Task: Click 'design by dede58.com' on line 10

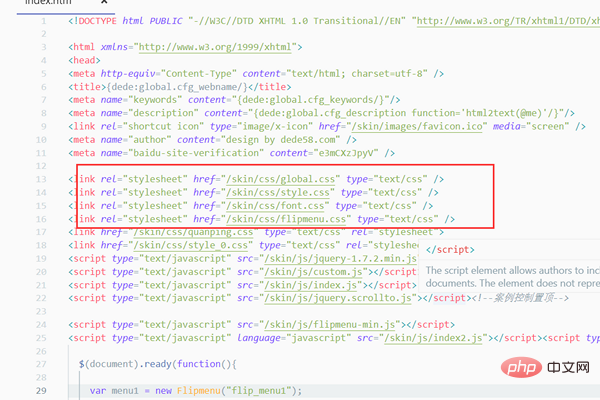Action: [x=280, y=140]
